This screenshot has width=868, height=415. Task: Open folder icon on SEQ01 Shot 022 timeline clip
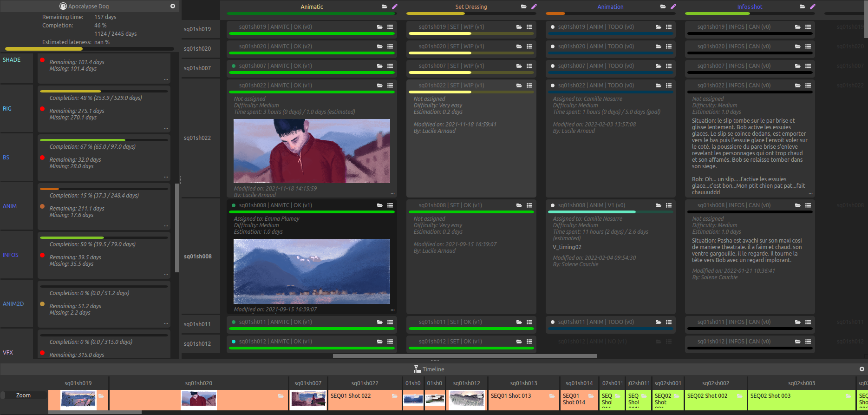394,396
